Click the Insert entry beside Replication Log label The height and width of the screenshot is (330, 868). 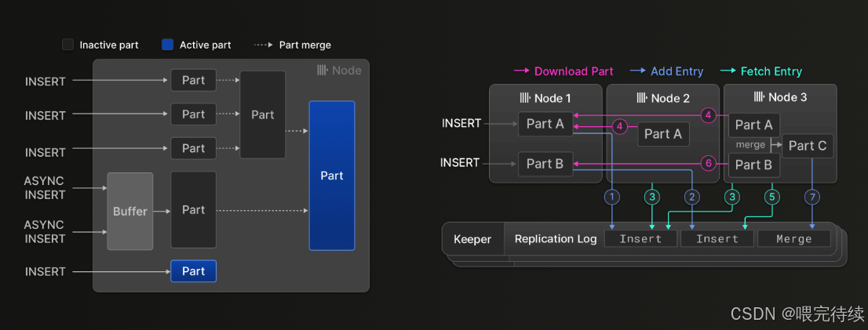pyautogui.click(x=640, y=239)
